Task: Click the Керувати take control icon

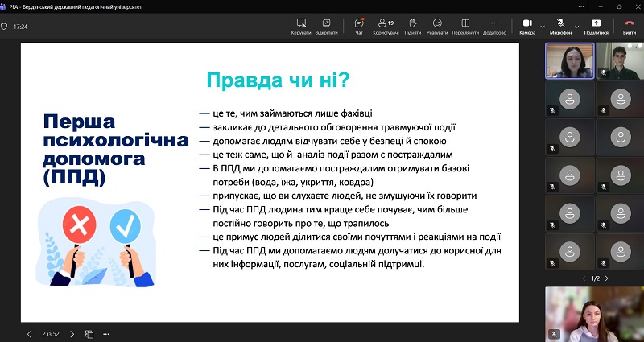Action: [301, 26]
